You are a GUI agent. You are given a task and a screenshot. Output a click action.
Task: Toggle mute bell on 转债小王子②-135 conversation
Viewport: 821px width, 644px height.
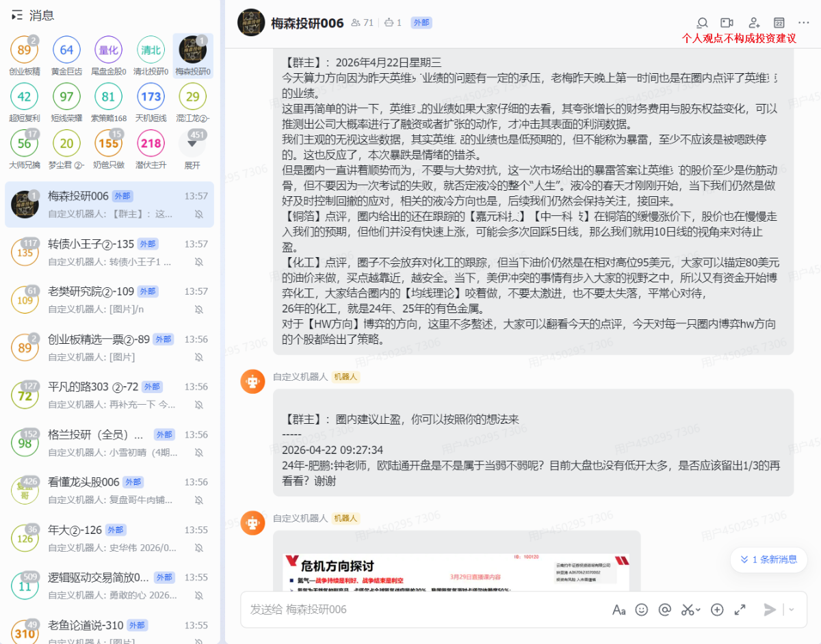(199, 262)
